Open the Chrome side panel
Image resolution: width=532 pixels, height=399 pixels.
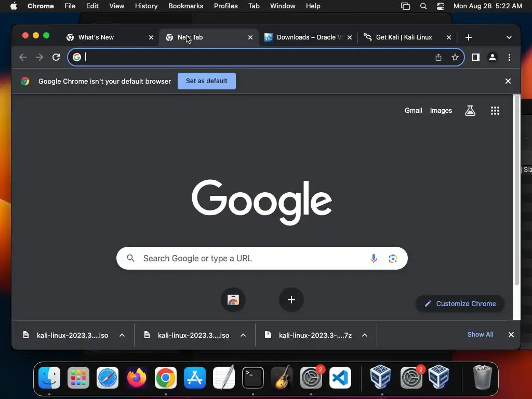point(476,57)
